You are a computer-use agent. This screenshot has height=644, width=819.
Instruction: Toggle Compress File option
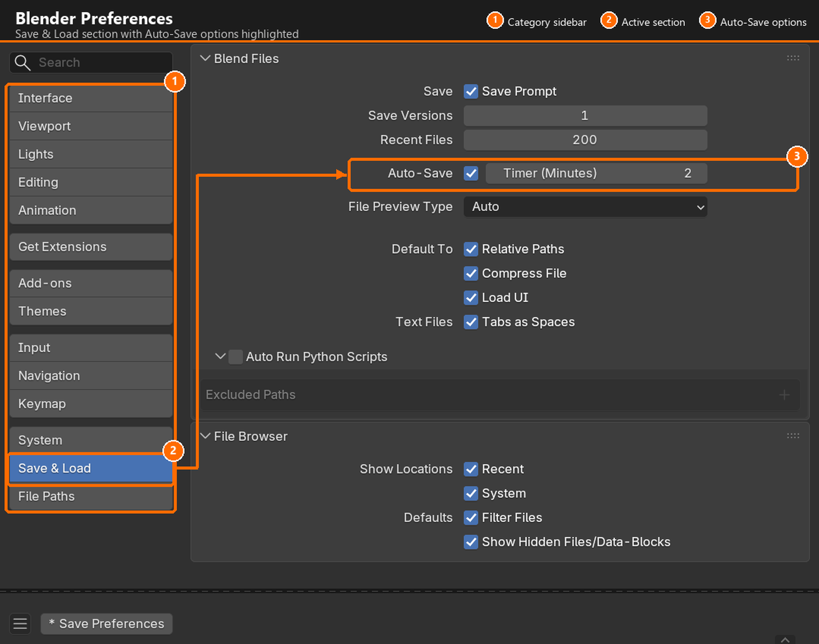471,273
